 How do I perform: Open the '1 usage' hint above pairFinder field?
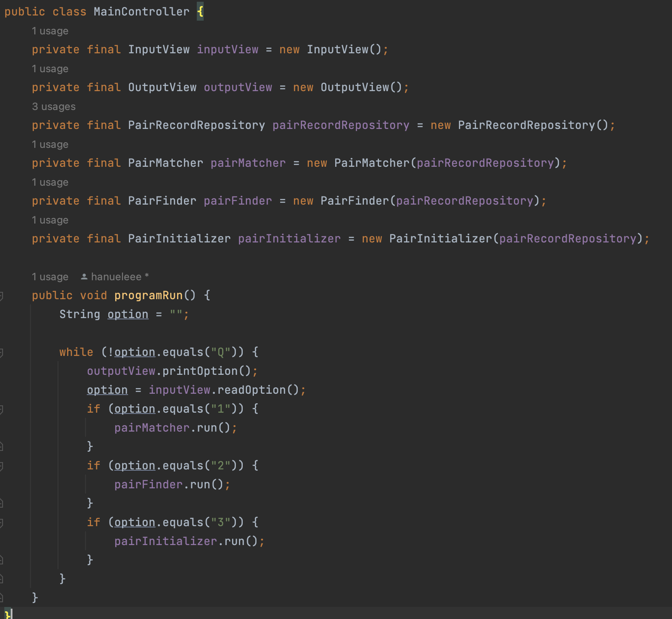click(50, 182)
